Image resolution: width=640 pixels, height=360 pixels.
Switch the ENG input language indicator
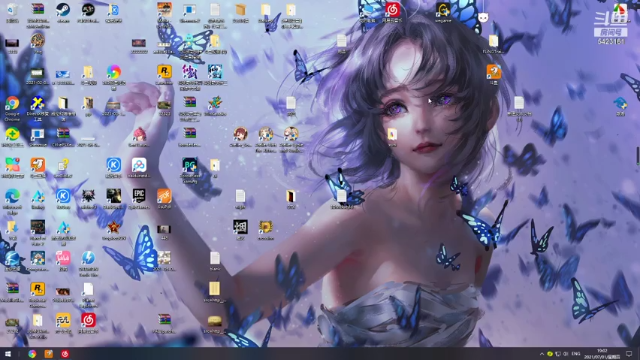tap(576, 354)
